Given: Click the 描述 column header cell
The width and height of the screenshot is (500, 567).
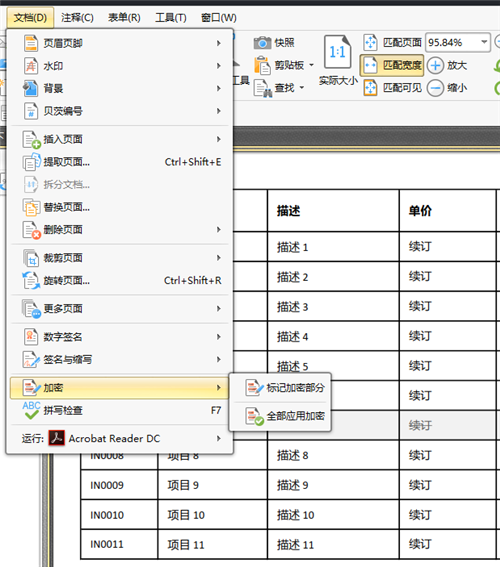Looking at the screenshot, I should pos(333,210).
